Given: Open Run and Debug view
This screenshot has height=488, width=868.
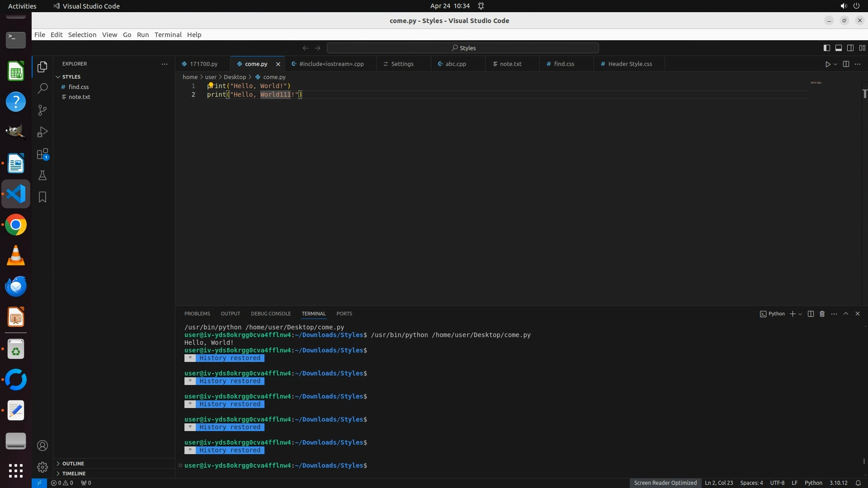Looking at the screenshot, I should click(42, 132).
